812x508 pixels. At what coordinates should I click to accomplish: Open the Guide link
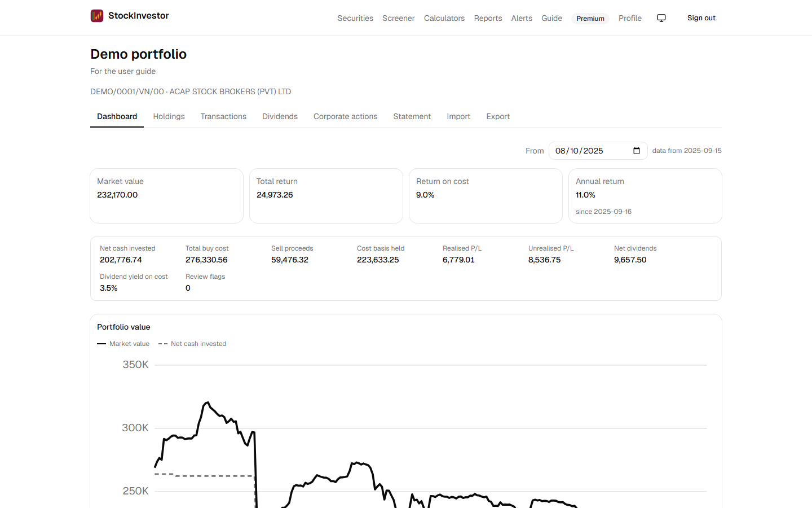(551, 18)
